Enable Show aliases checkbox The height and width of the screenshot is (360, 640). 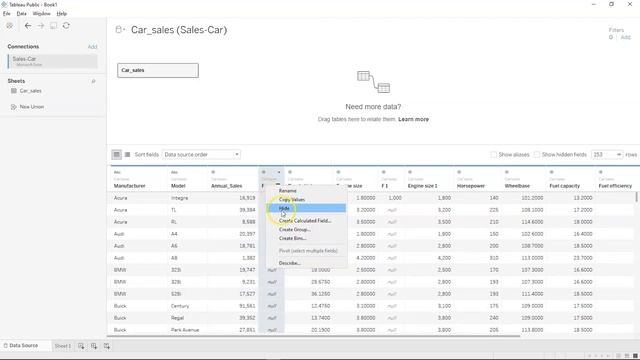[493, 154]
